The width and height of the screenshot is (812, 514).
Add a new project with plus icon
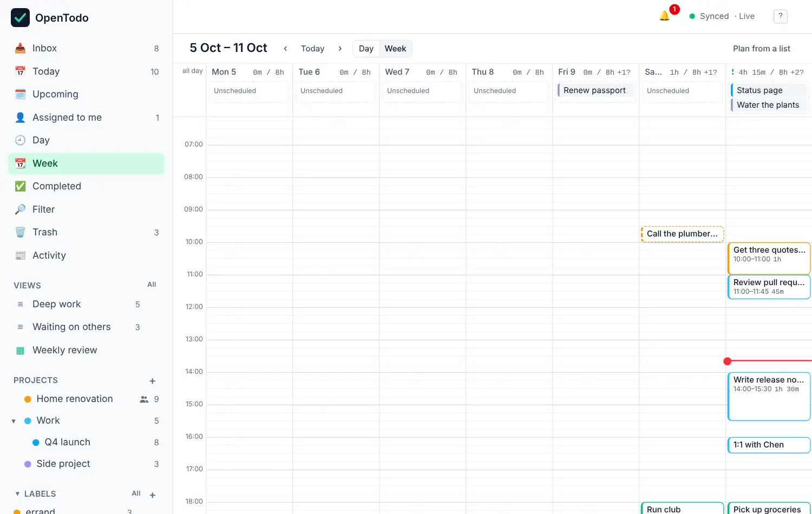coord(153,381)
